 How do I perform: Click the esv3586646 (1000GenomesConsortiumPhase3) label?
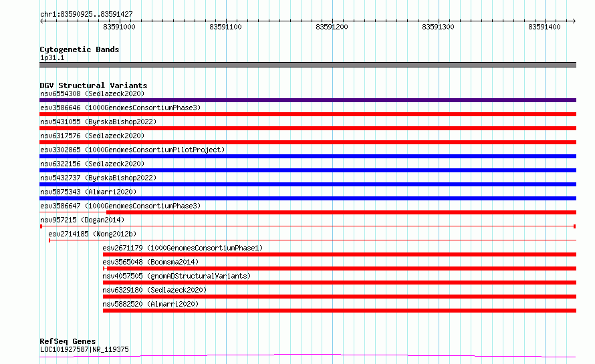[120, 108]
